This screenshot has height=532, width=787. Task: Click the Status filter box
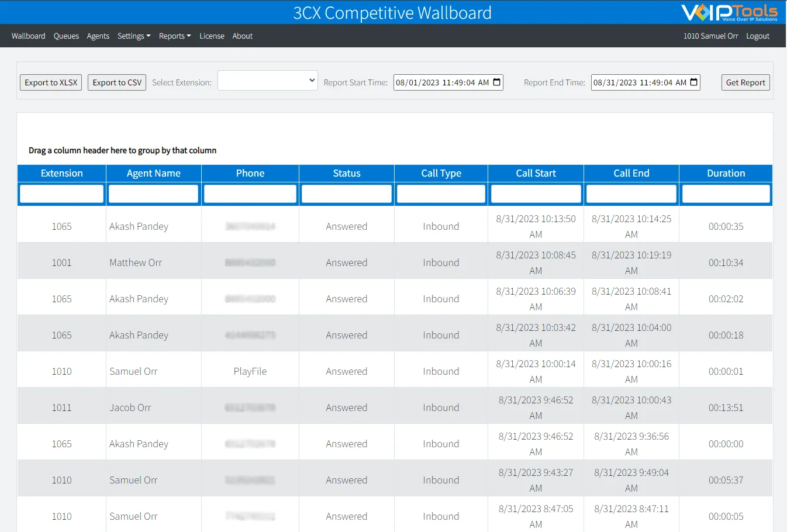point(347,194)
